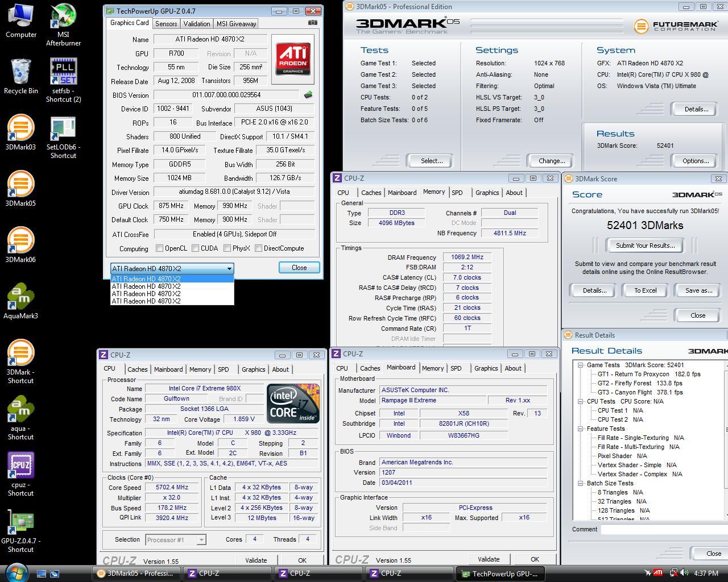Viewport: 728px width, 582px height.
Task: Launch 3DMark05 from desktop icon
Action: [x=20, y=189]
